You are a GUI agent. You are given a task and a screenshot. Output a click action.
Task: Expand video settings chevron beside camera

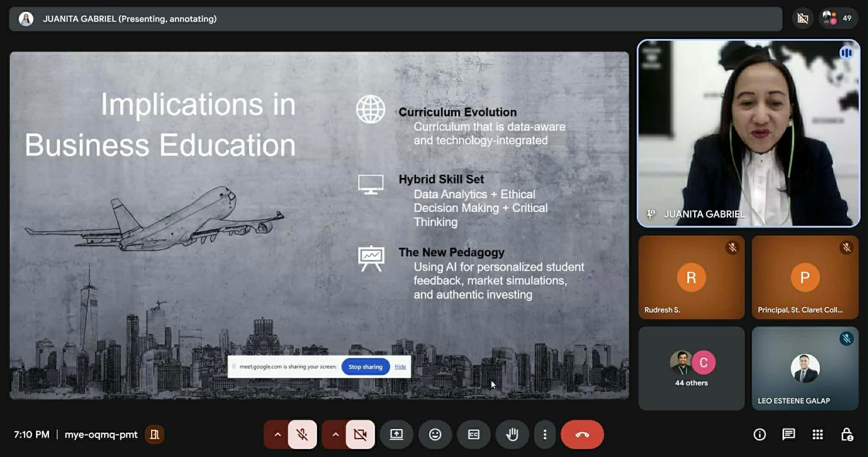pyautogui.click(x=335, y=435)
